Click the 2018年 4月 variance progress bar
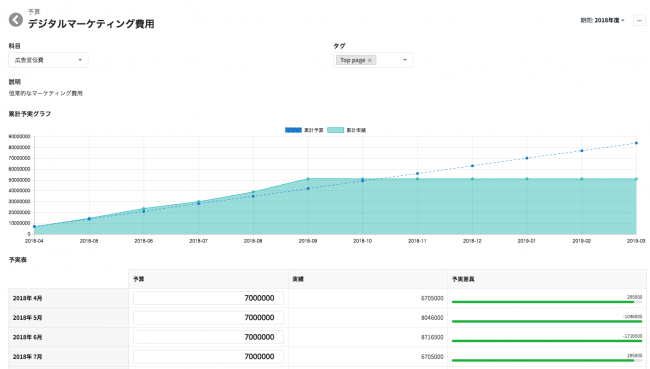This screenshot has width=650, height=369. pyautogui.click(x=547, y=302)
